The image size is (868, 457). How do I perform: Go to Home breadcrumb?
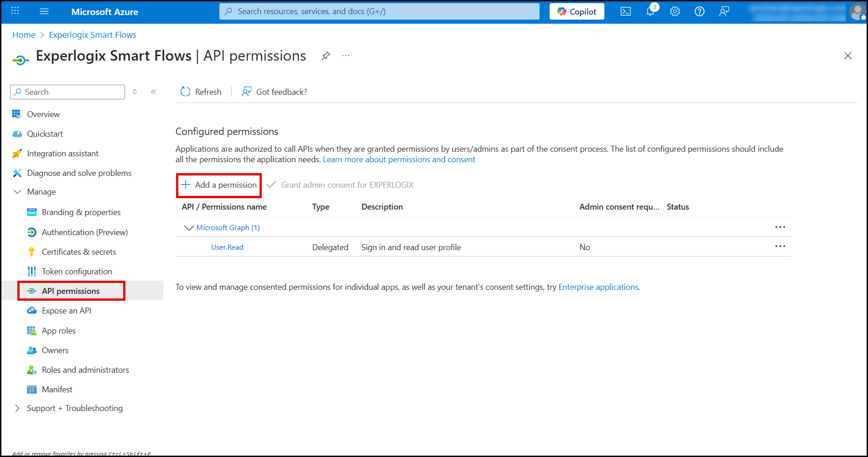[24, 35]
